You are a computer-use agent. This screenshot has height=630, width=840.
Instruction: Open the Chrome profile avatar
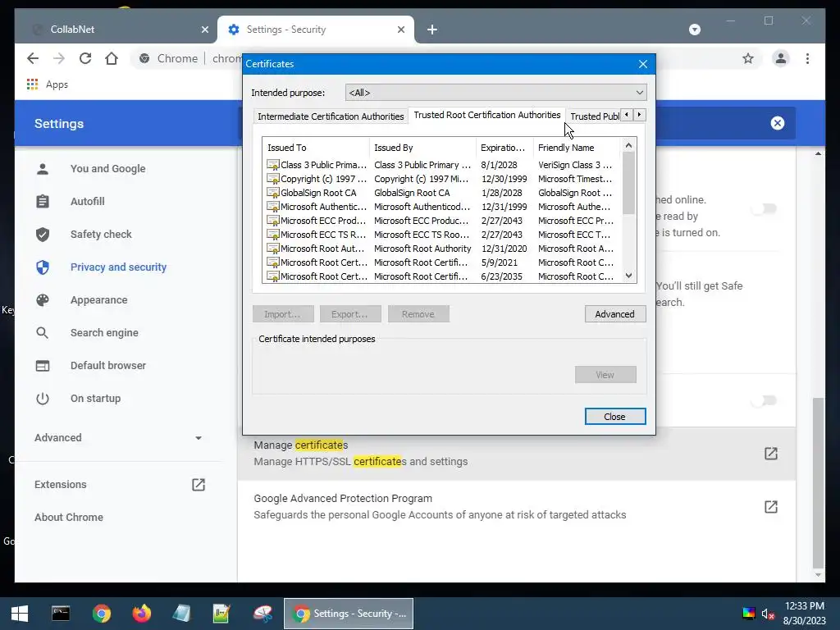pyautogui.click(x=781, y=58)
